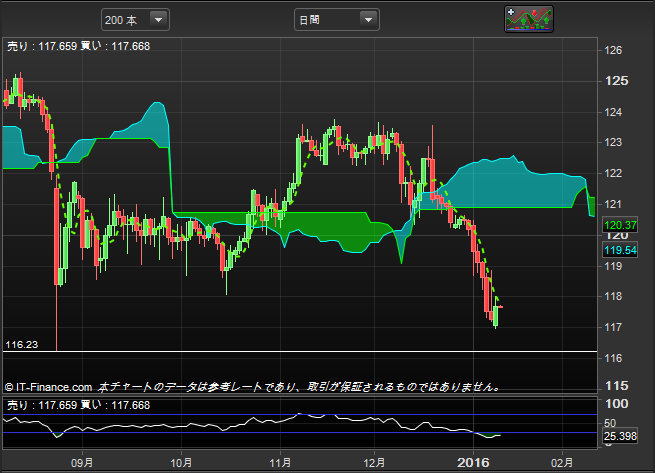
Task: Click the 2016 date axis label
Action: [473, 462]
